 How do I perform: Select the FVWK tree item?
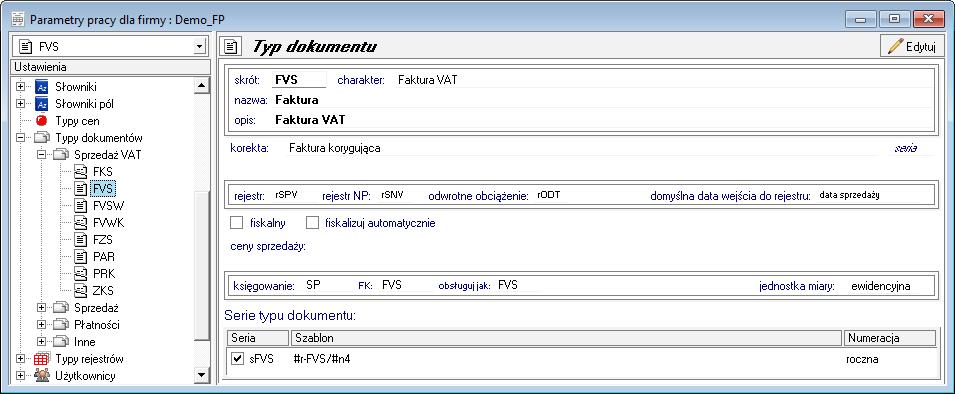coord(108,223)
